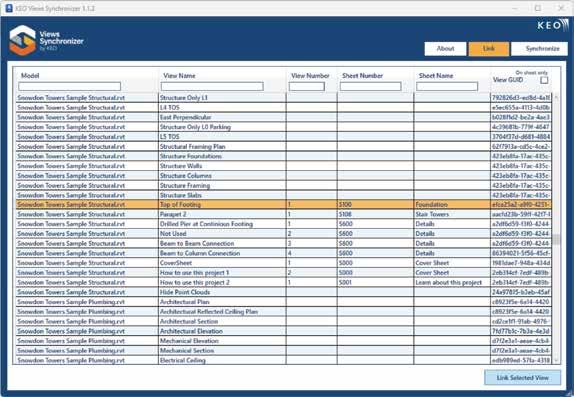Select the Parapet 2 view row

[284, 214]
